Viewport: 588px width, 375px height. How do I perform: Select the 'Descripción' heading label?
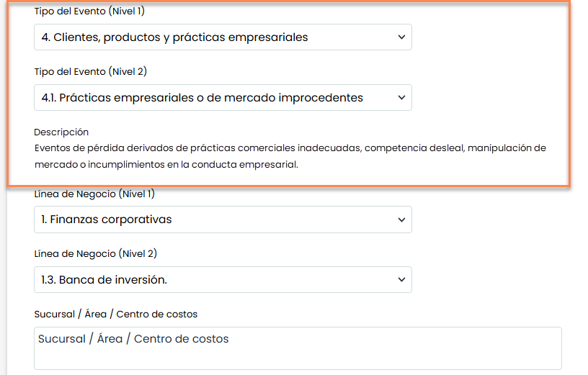coord(61,132)
